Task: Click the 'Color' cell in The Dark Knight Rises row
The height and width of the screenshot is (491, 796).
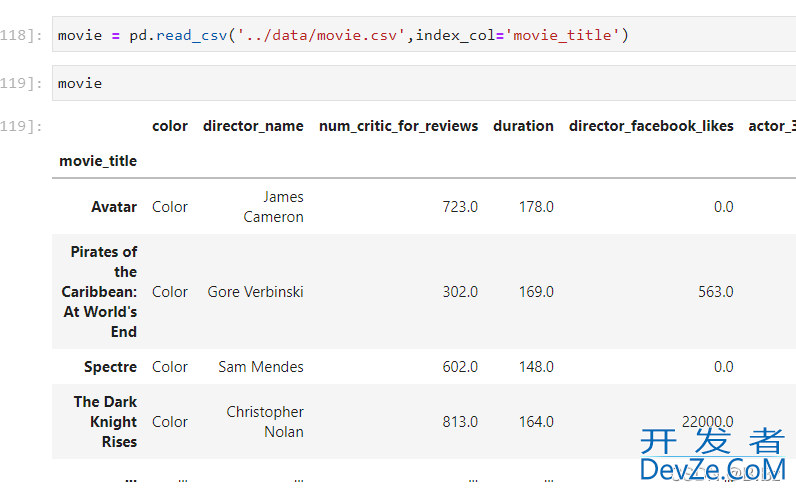Action: coord(170,421)
